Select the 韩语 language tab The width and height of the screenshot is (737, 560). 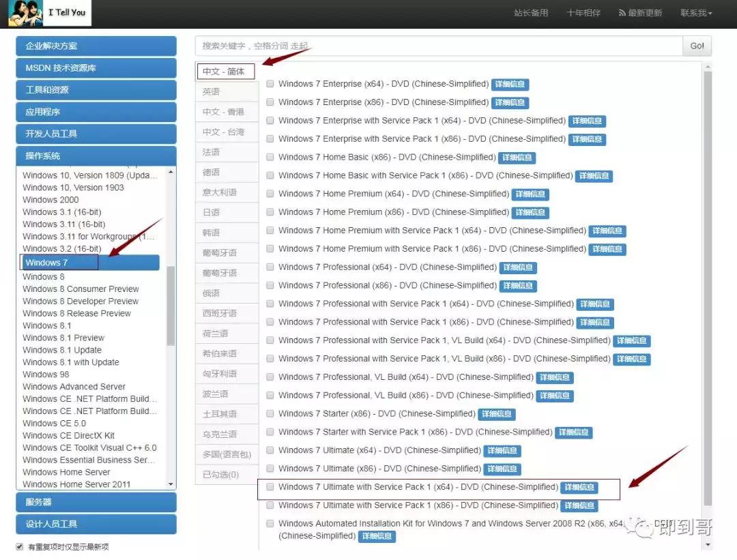tap(227, 233)
